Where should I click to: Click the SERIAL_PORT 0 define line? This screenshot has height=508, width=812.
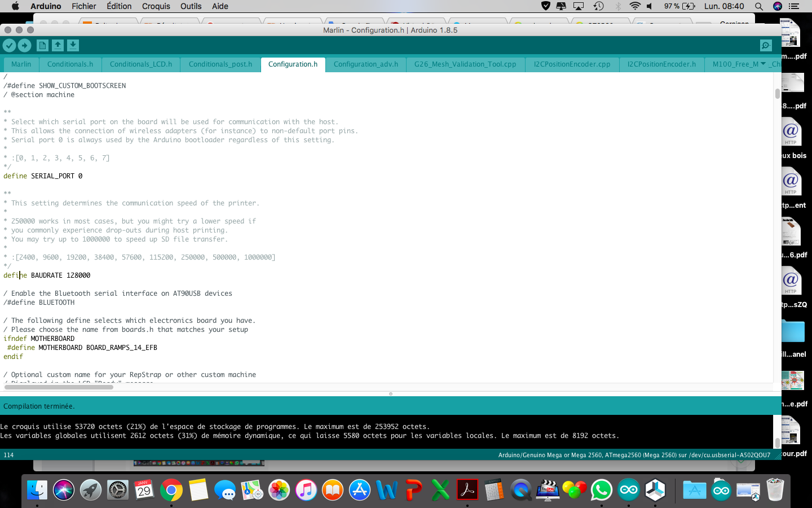[43, 176]
